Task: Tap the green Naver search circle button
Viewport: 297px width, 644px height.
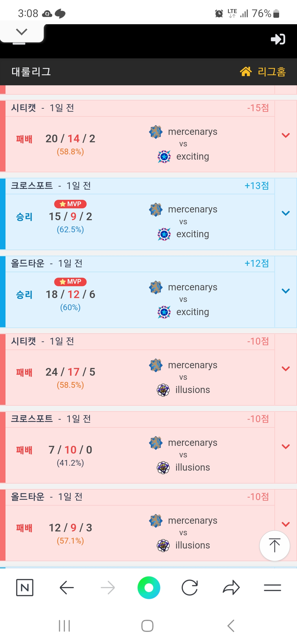Action: (149, 588)
